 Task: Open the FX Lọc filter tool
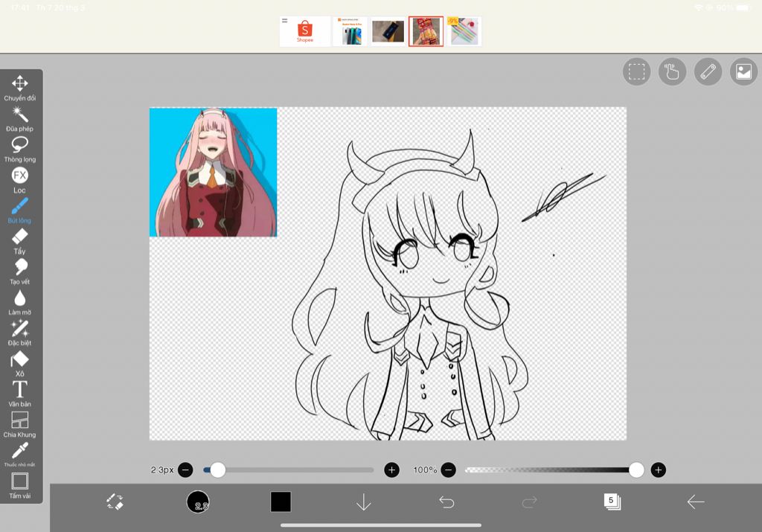[x=19, y=180]
